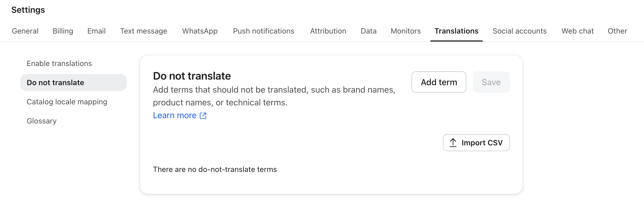Open the General settings tab
The height and width of the screenshot is (206, 644).
point(25,31)
